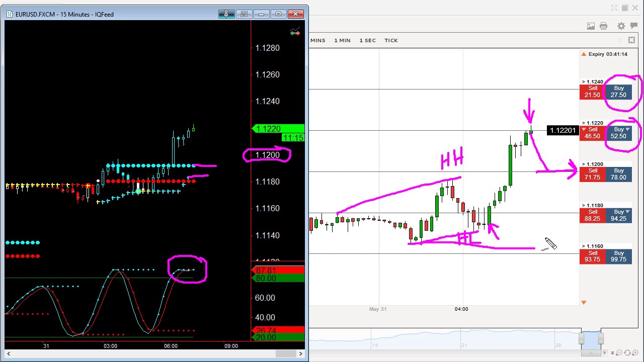This screenshot has height=362, width=644.
Task: Click the background window's restore icon
Action: pos(625,8)
